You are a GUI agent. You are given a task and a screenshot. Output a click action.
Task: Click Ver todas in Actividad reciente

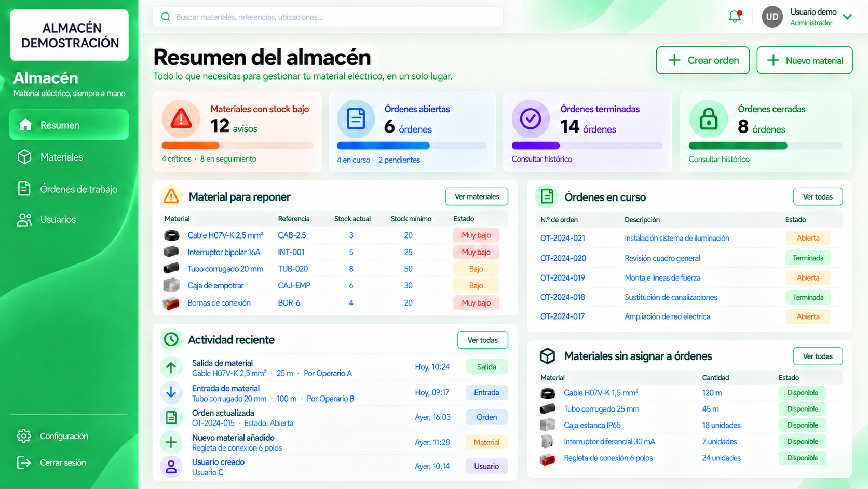pos(482,340)
